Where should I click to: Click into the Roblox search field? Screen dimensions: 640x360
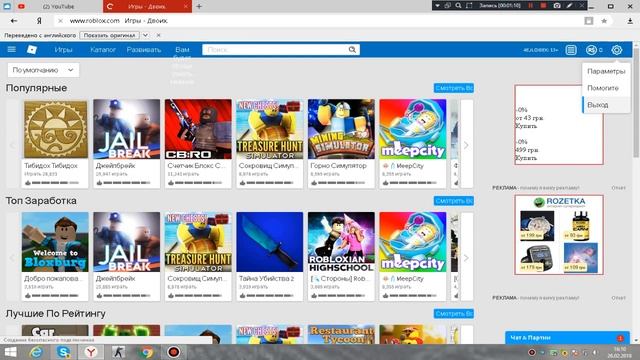(x=276, y=50)
